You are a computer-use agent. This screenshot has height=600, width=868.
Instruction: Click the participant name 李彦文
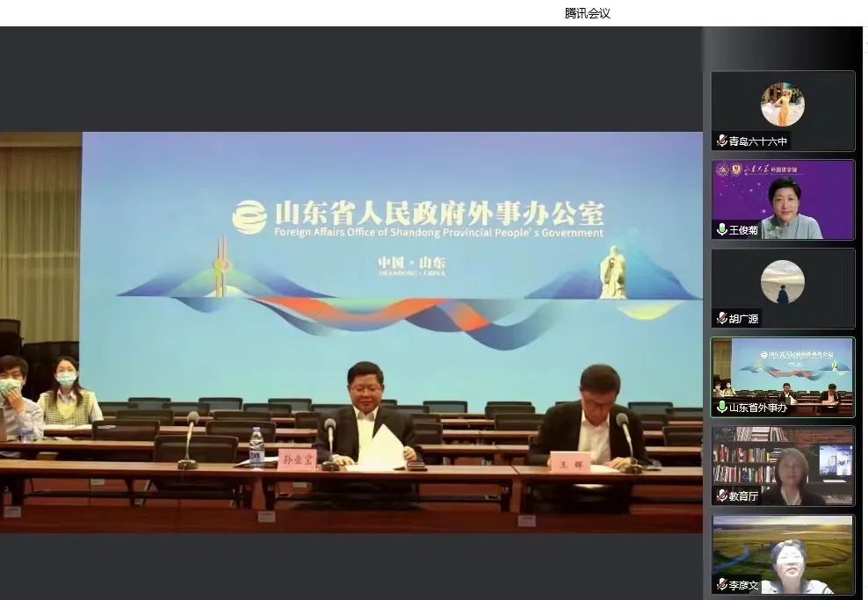pyautogui.click(x=743, y=584)
